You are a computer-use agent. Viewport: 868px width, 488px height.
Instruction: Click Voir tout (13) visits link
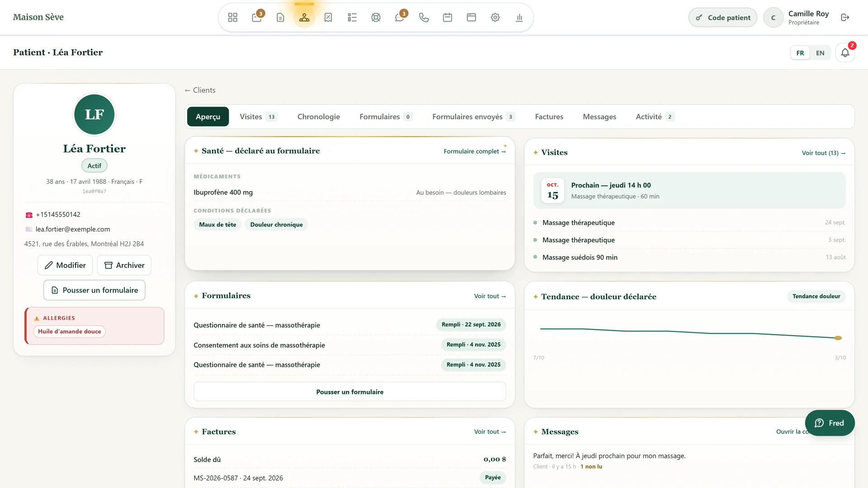click(x=824, y=153)
